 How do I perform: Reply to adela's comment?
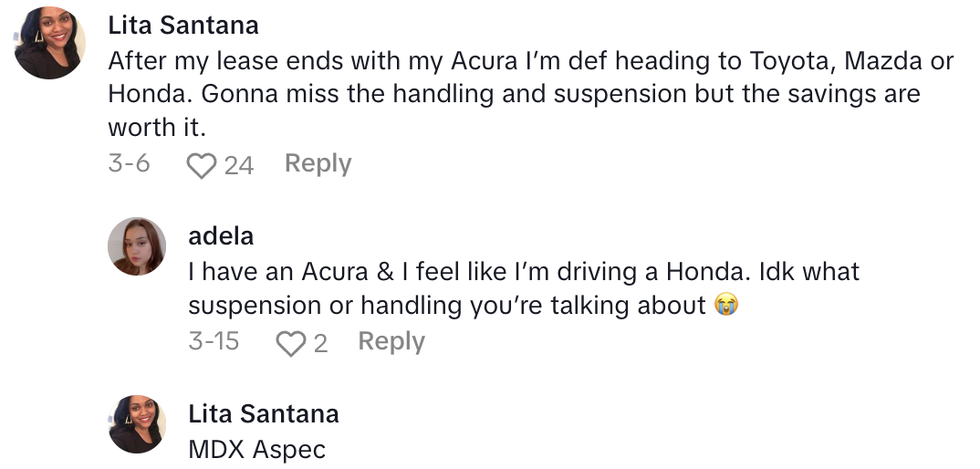pyautogui.click(x=391, y=341)
